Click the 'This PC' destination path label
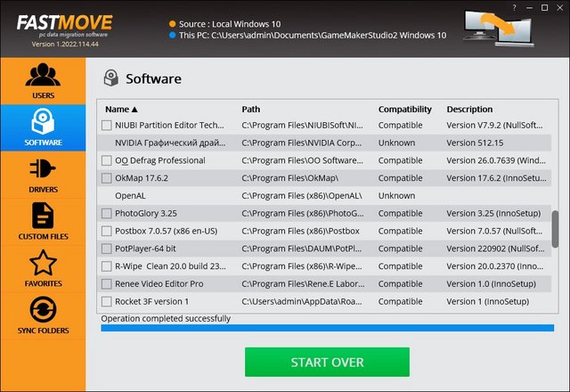The height and width of the screenshot is (392, 570). [313, 36]
